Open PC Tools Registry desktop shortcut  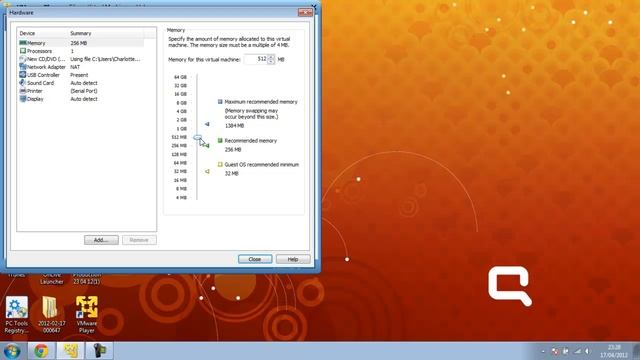pyautogui.click(x=17, y=314)
